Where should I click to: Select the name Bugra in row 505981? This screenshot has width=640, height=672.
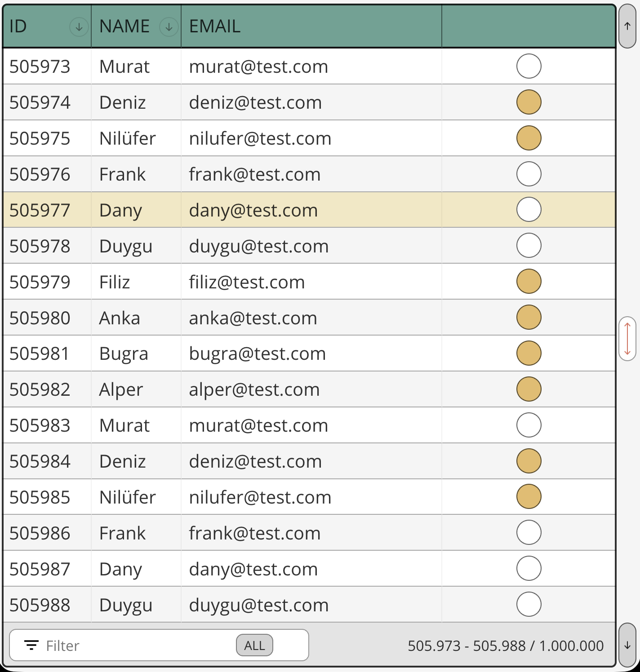(x=124, y=354)
